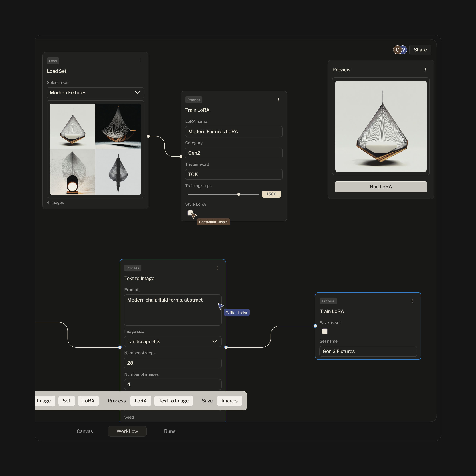
Task: Click the Number of images field
Action: coord(173,384)
